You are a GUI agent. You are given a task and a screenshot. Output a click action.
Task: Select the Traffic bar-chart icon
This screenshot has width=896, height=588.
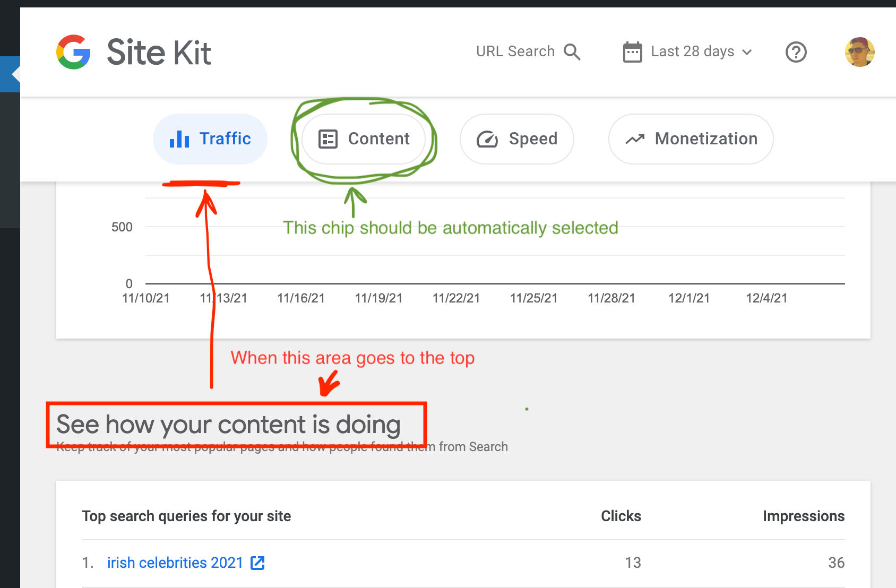pos(179,139)
